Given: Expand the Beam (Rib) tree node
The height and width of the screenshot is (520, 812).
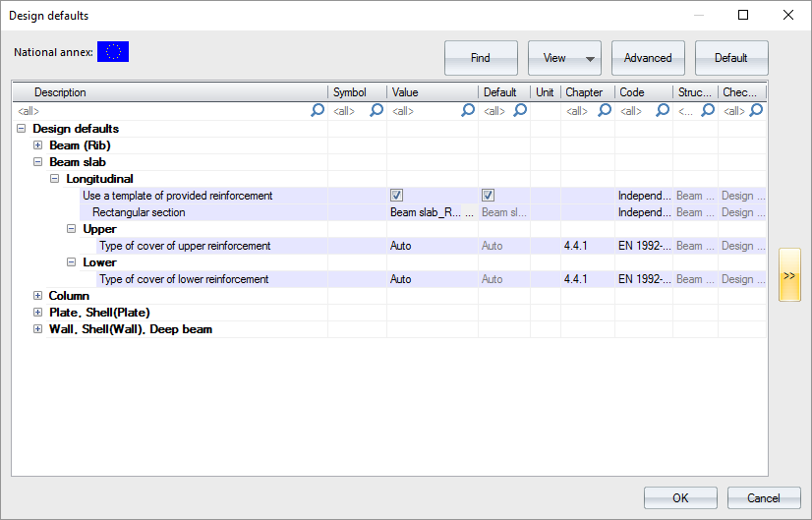Looking at the screenshot, I should click(38, 145).
